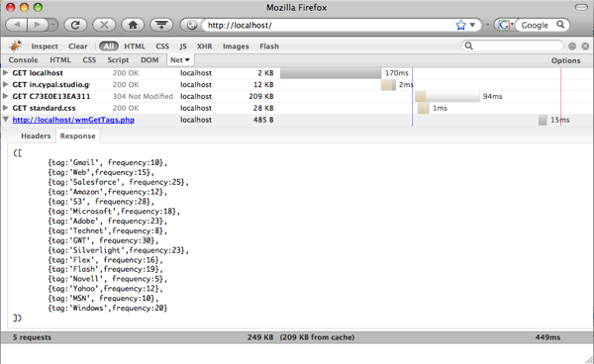Screen dimensions: 594x364
Task: Filter requests by HTML type
Action: click(135, 46)
